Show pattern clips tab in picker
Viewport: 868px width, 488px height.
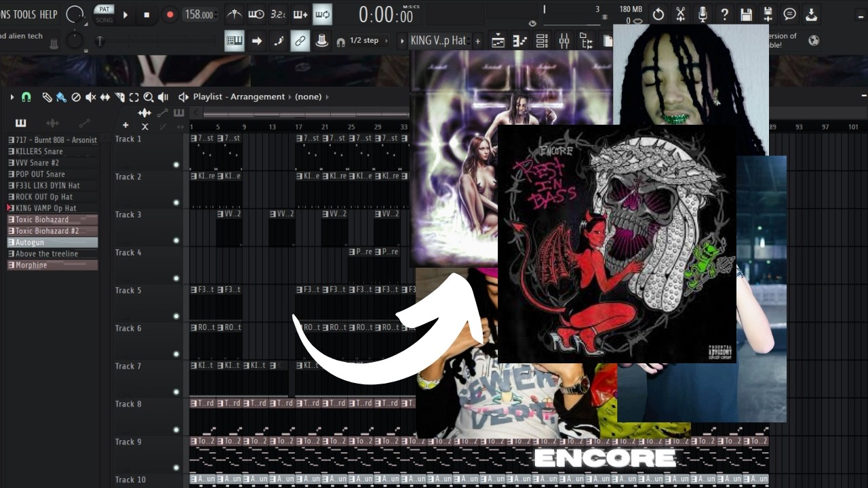20,123
